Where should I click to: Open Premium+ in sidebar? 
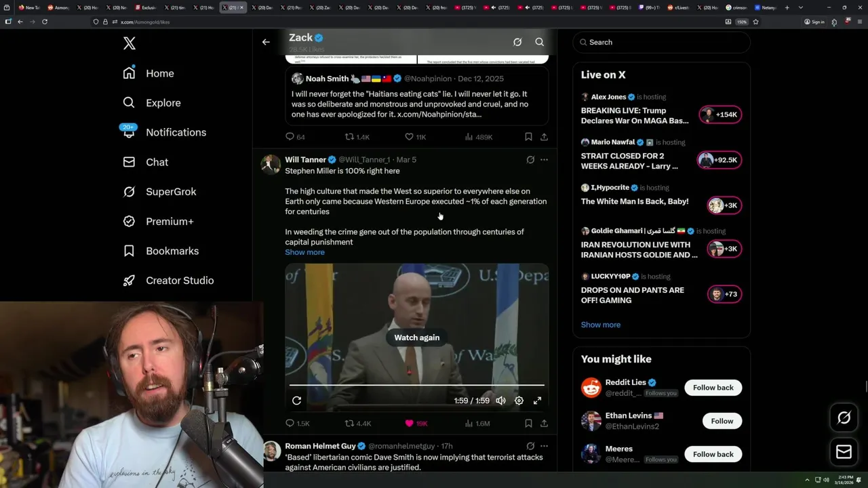(158, 221)
